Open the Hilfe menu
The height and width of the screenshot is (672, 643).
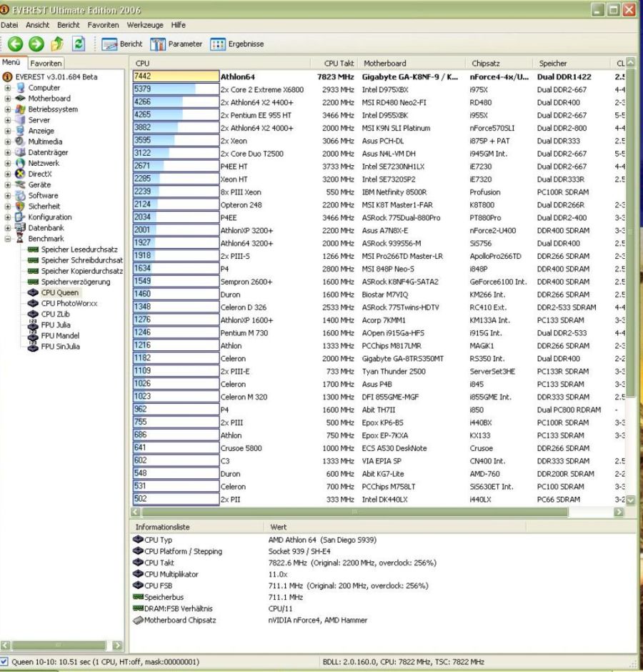click(178, 25)
